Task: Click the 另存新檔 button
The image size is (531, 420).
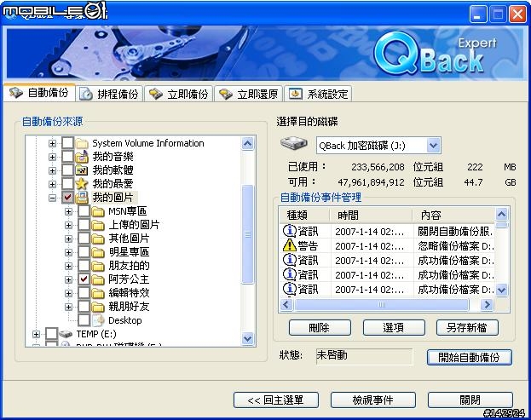Action: pos(467,328)
